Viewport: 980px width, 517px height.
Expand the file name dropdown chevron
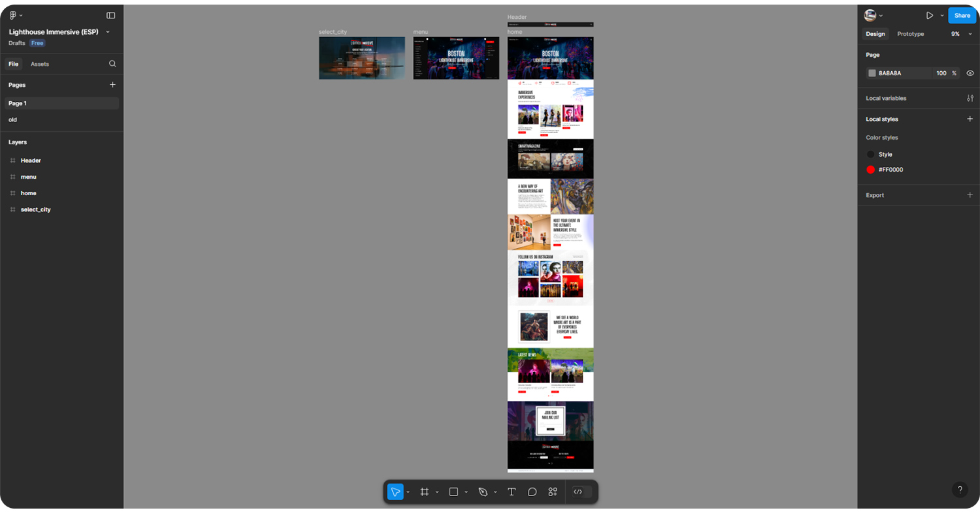[x=108, y=32]
